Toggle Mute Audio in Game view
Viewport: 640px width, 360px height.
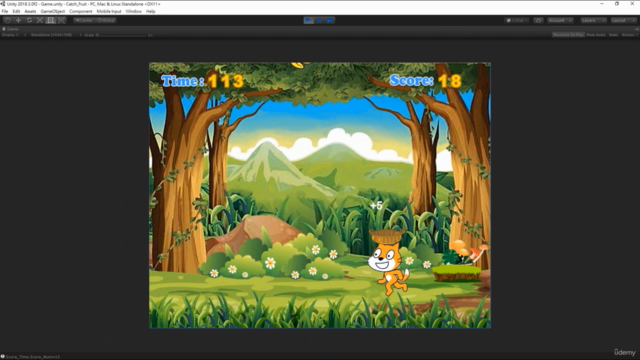596,35
